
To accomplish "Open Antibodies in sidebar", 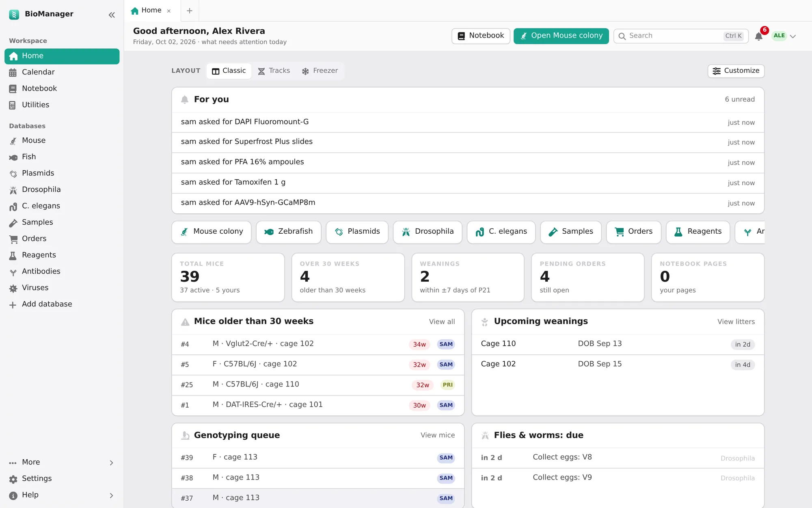I will coord(62,271).
